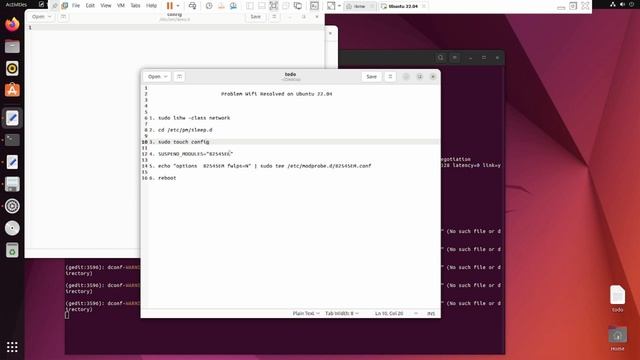Open the Help menu in VMware
Viewport: 640px width, 360px height.
[x=151, y=6]
